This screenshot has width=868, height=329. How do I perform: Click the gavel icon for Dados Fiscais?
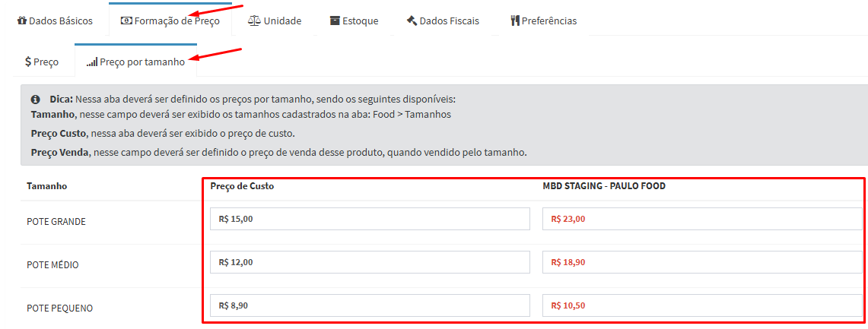pos(412,21)
